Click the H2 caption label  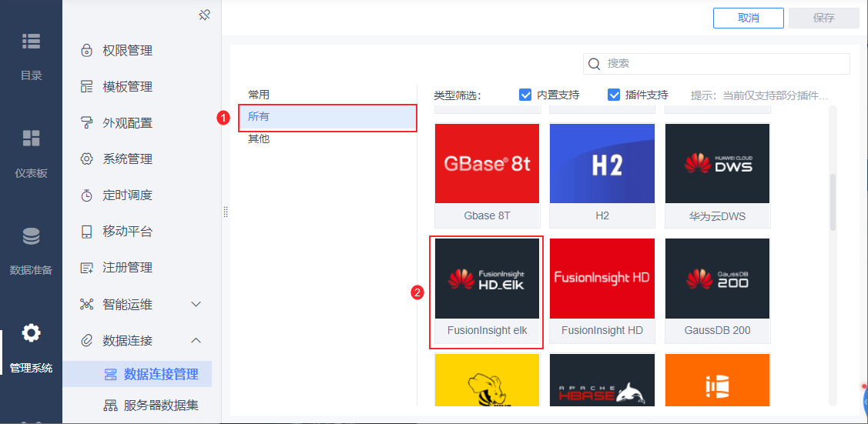(602, 216)
